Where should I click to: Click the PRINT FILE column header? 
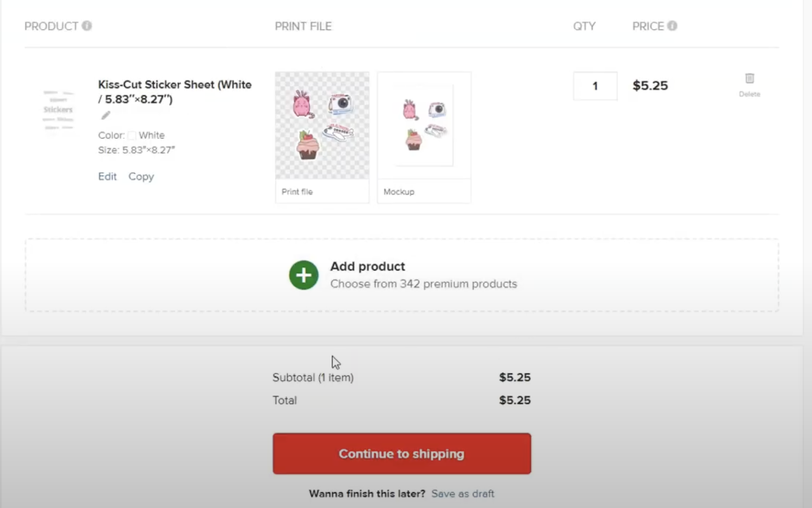tap(303, 26)
